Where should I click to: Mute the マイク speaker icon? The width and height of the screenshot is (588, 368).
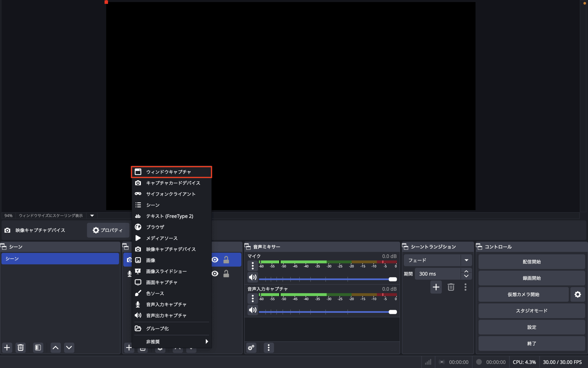253,277
